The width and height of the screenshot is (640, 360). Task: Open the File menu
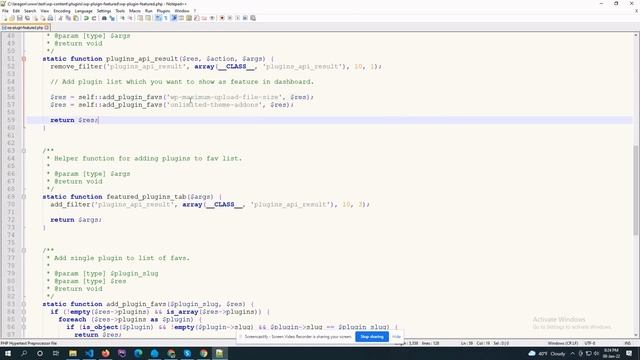(x=5, y=11)
